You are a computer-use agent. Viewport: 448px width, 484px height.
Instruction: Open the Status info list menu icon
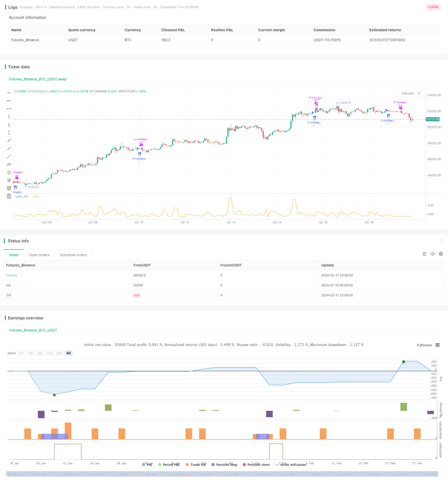[x=424, y=254]
